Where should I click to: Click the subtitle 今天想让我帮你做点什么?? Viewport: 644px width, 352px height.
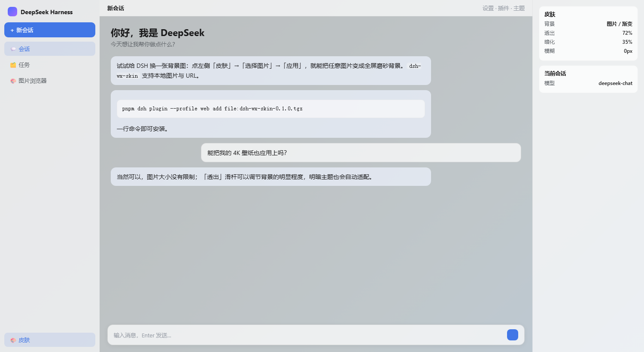click(143, 44)
